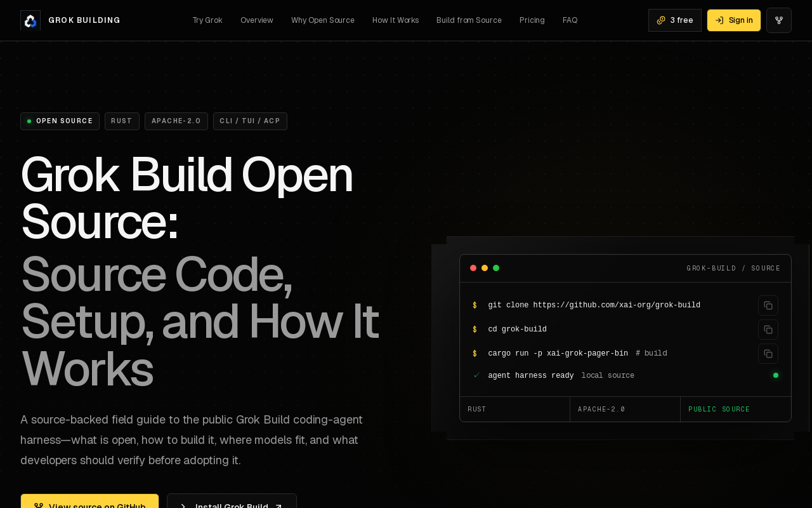The image size is (812, 508).
Task: Click the GROK-BUILD / SOURCE terminal title
Action: [733, 269]
